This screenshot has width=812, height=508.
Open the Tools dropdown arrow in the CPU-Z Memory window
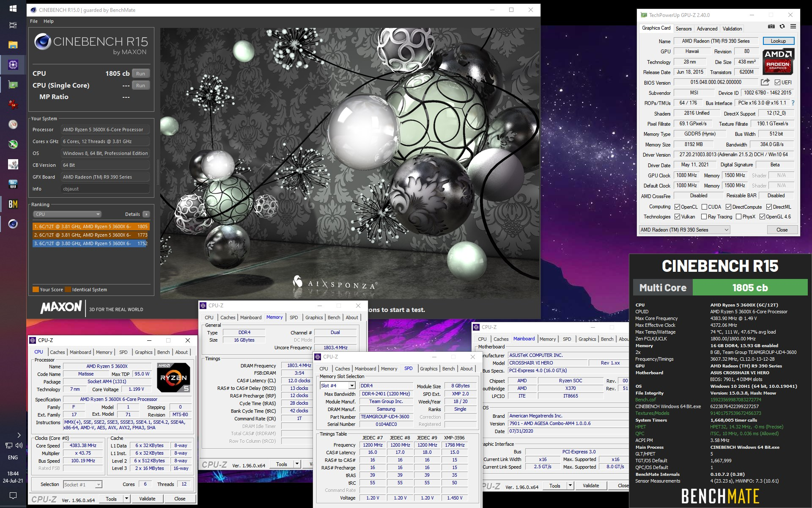click(x=297, y=464)
